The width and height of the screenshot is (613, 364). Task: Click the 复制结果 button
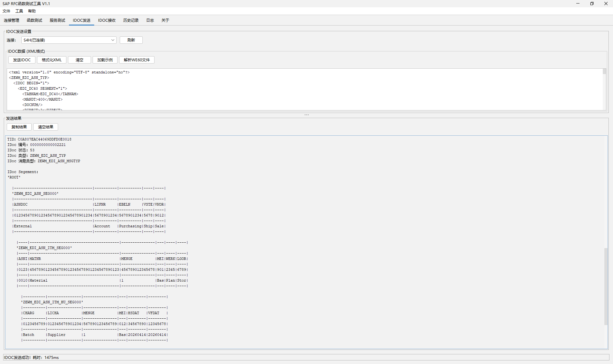coord(19,127)
